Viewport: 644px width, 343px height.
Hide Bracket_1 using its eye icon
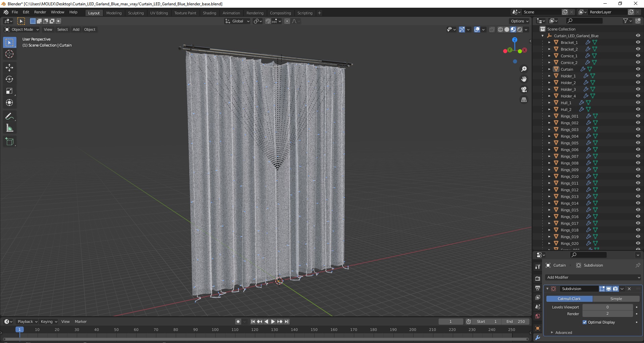pos(638,42)
